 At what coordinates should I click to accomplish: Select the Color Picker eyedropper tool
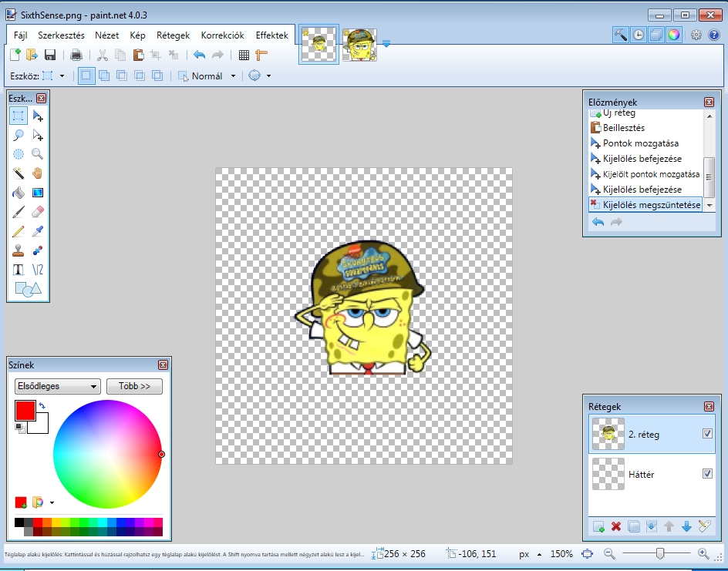pos(38,231)
